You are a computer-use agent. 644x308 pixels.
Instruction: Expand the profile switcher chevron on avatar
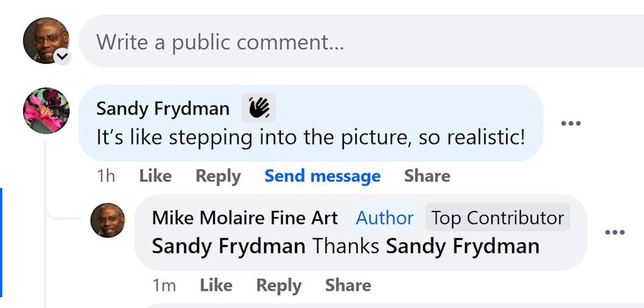[62, 57]
